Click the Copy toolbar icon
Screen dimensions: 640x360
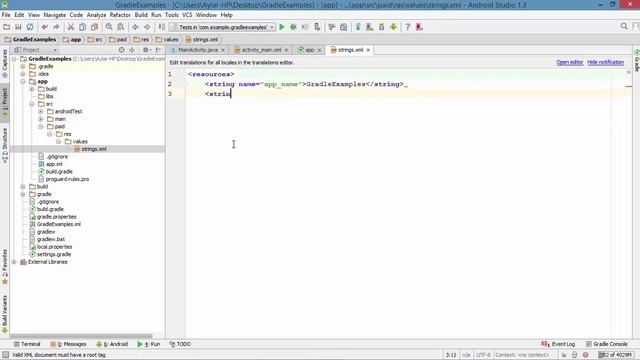click(x=82, y=27)
